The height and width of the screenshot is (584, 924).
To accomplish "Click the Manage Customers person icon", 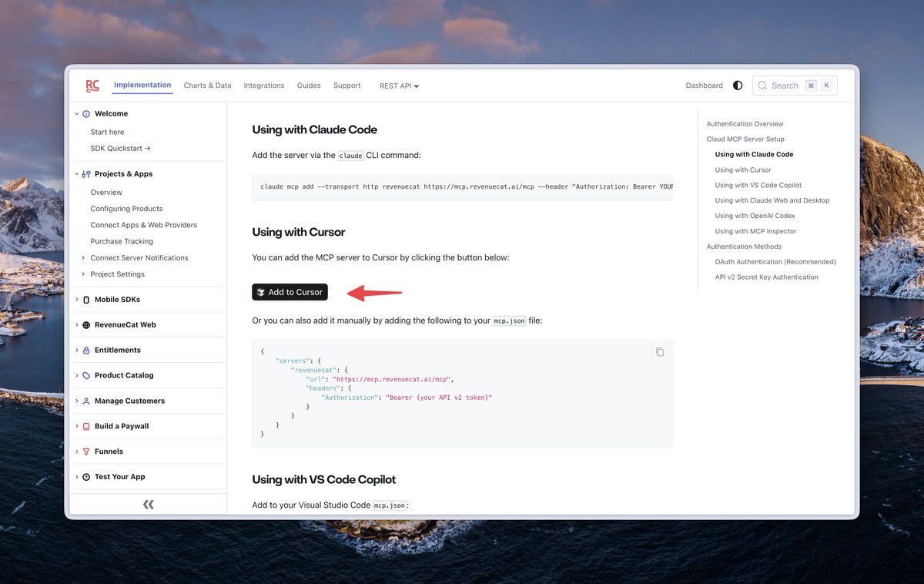I will (x=86, y=401).
